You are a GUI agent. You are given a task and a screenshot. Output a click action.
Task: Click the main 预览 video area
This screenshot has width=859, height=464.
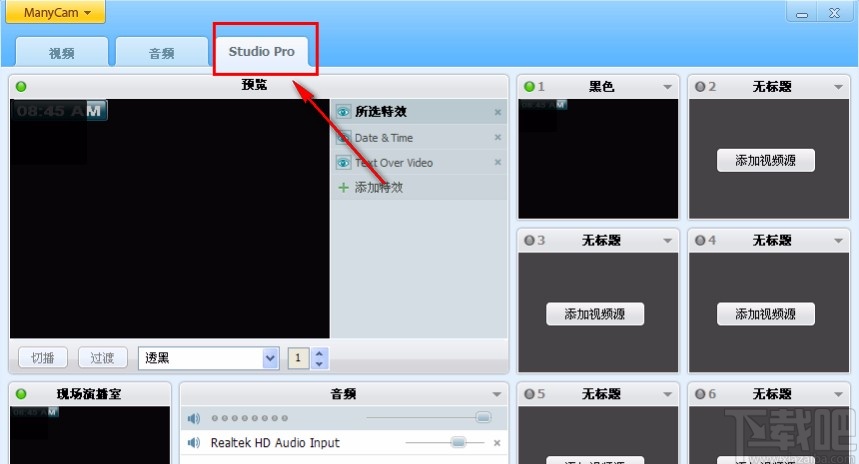pyautogui.click(x=170, y=219)
